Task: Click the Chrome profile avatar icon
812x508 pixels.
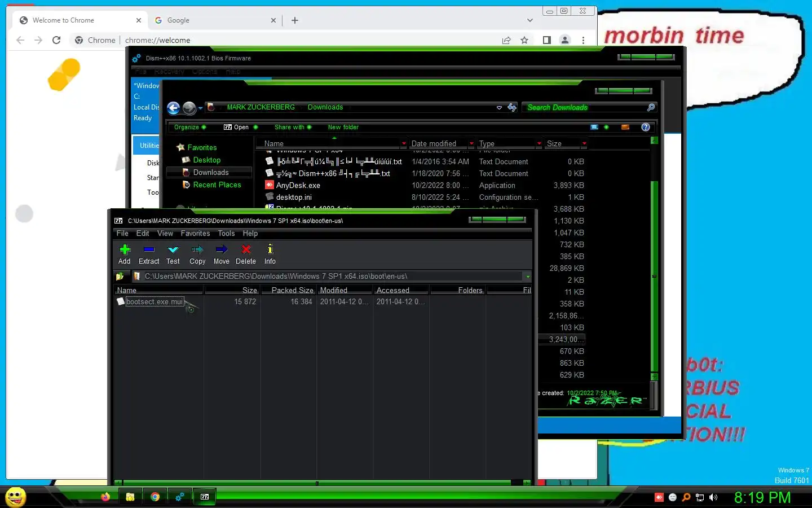Action: 564,40
